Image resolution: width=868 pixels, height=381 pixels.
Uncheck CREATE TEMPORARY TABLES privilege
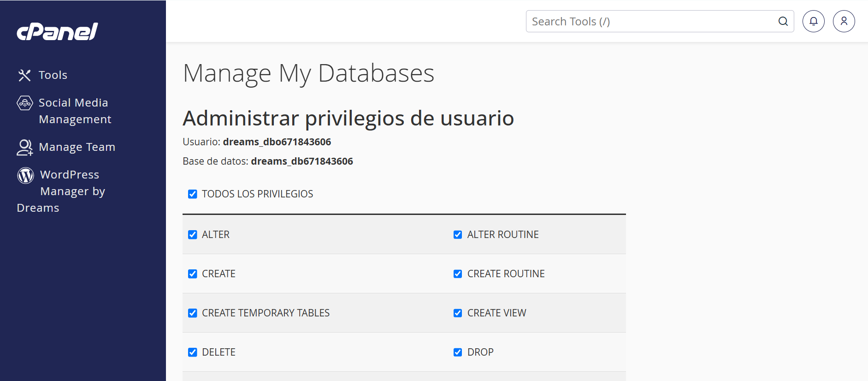point(193,313)
